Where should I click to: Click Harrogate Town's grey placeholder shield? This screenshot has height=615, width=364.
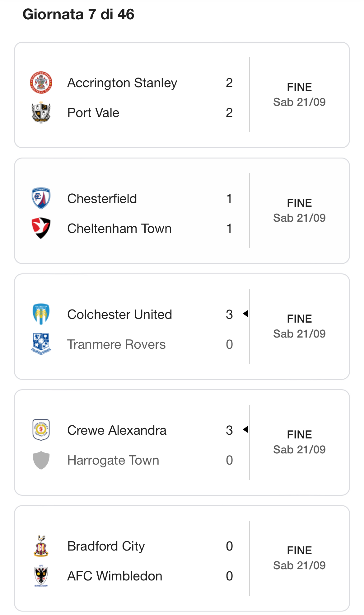coord(41,460)
